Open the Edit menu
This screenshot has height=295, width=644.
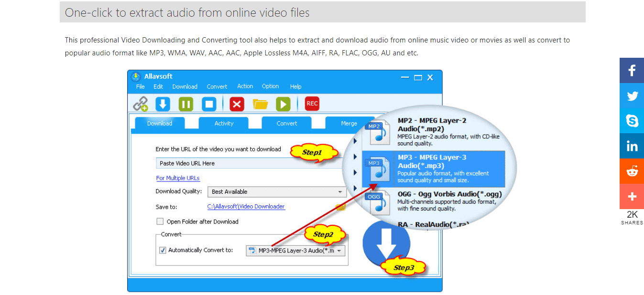tap(158, 87)
